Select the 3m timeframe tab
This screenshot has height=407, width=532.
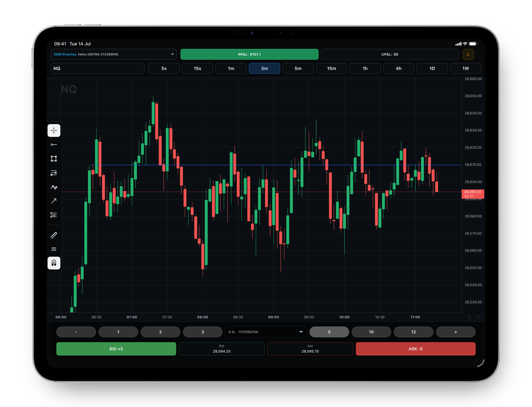point(264,68)
